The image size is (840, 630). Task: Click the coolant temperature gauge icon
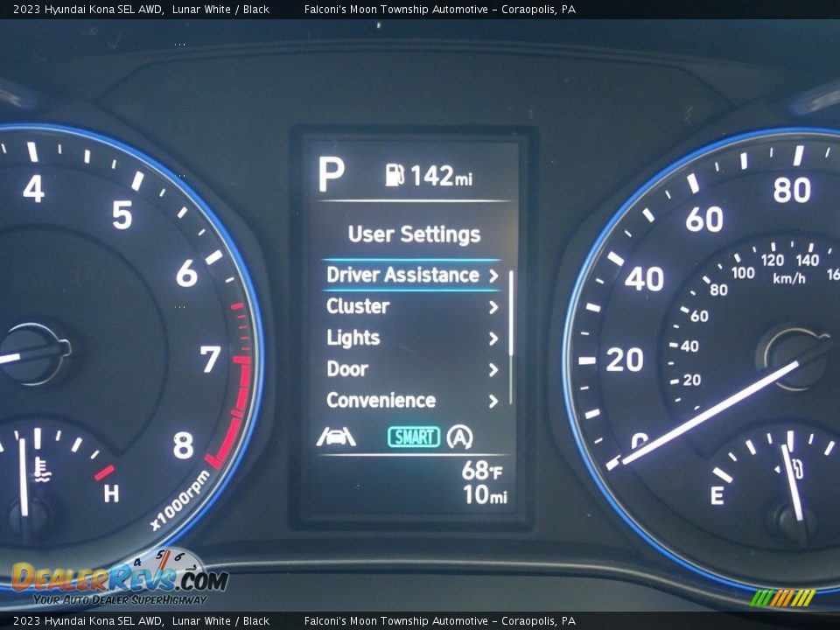(x=42, y=470)
